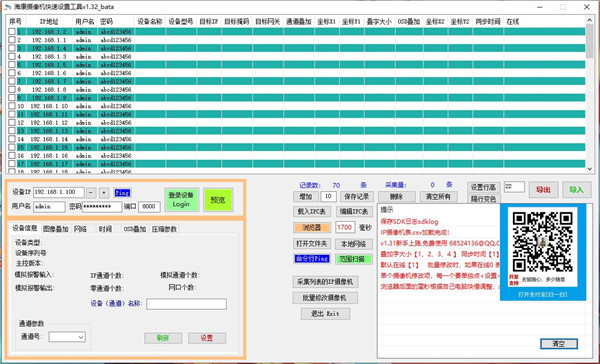The height and width of the screenshot is (364, 600).
Task: Click the minus button beside device IP
Action: [x=91, y=193]
